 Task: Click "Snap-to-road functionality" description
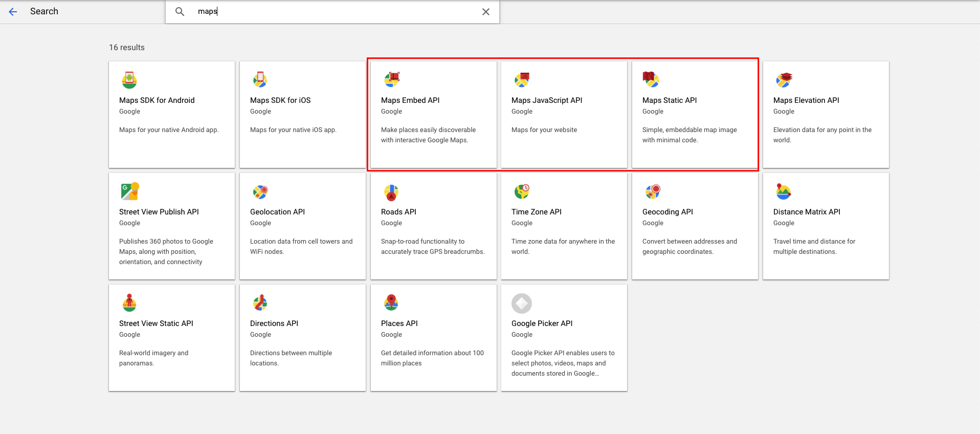click(x=433, y=247)
